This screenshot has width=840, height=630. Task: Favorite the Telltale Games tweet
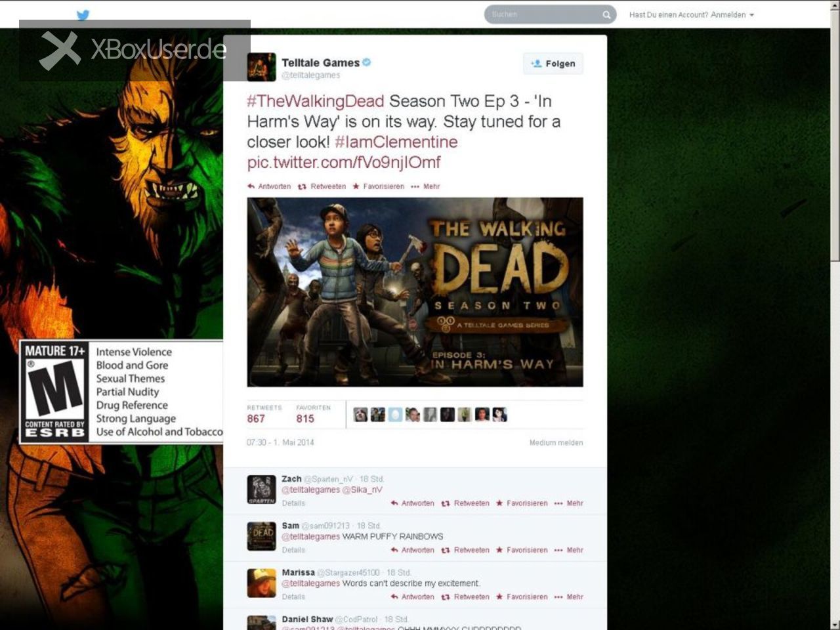[x=379, y=186]
